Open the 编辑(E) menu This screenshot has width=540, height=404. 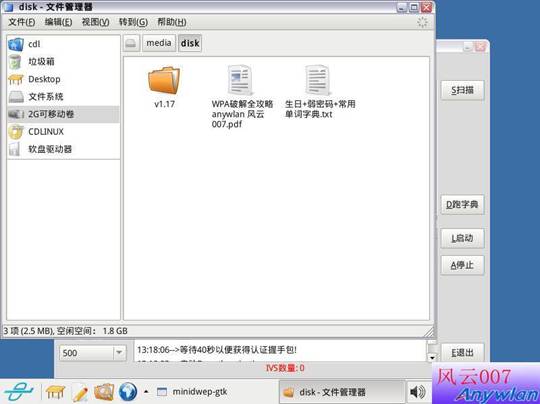(x=58, y=22)
